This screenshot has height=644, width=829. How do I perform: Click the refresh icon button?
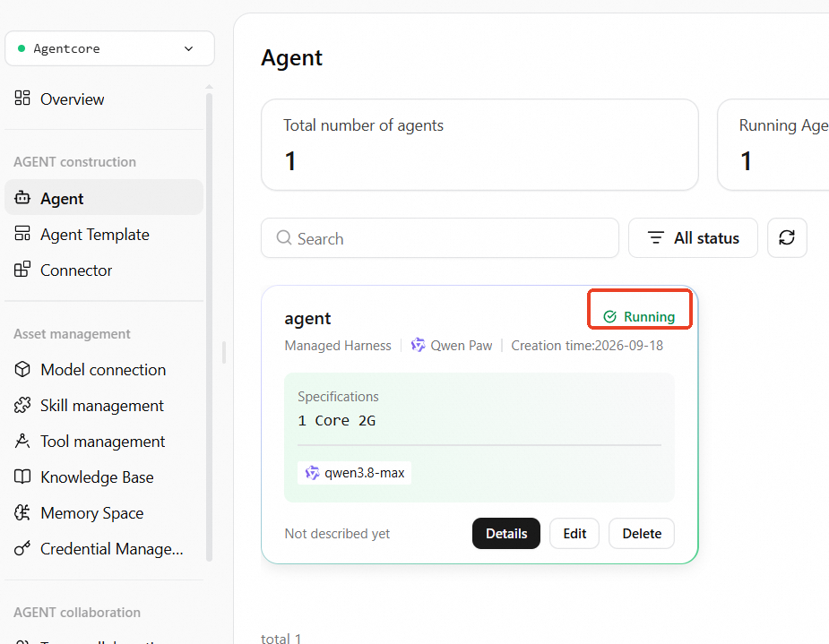(787, 237)
